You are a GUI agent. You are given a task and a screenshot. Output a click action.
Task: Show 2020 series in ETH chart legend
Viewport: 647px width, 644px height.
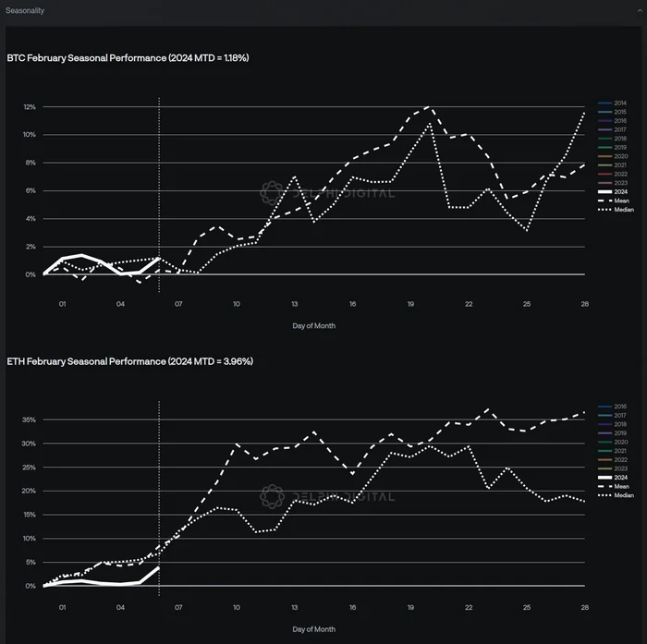click(x=613, y=442)
